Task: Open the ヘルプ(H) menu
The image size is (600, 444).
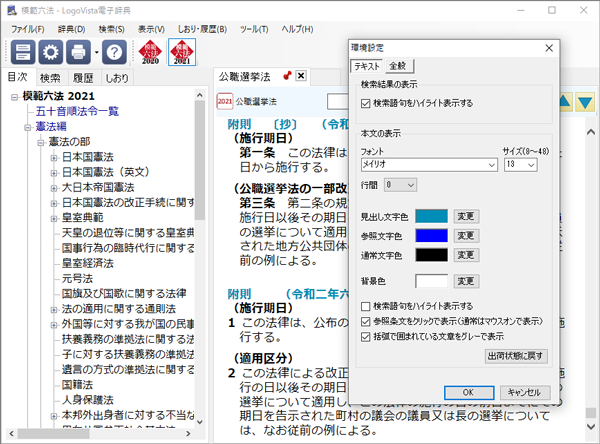Action: pos(297,29)
